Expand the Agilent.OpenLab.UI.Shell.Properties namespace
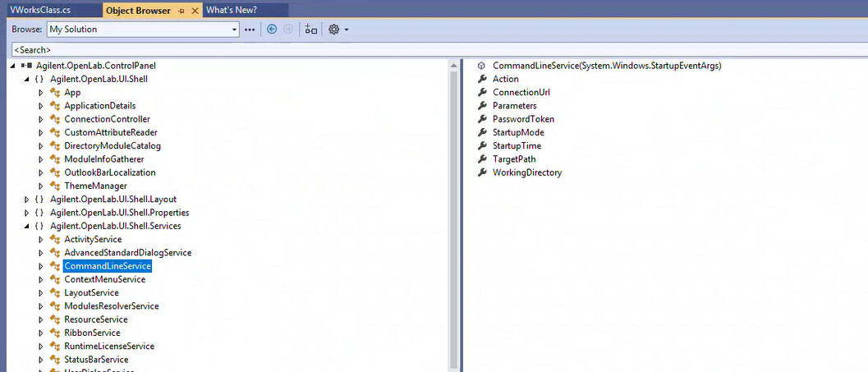This screenshot has height=372, width=868. point(26,213)
